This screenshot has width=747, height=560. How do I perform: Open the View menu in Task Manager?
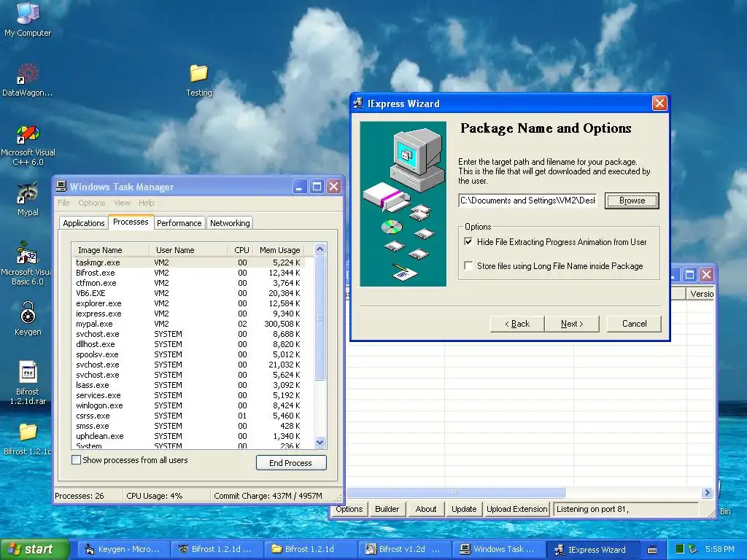click(x=122, y=203)
